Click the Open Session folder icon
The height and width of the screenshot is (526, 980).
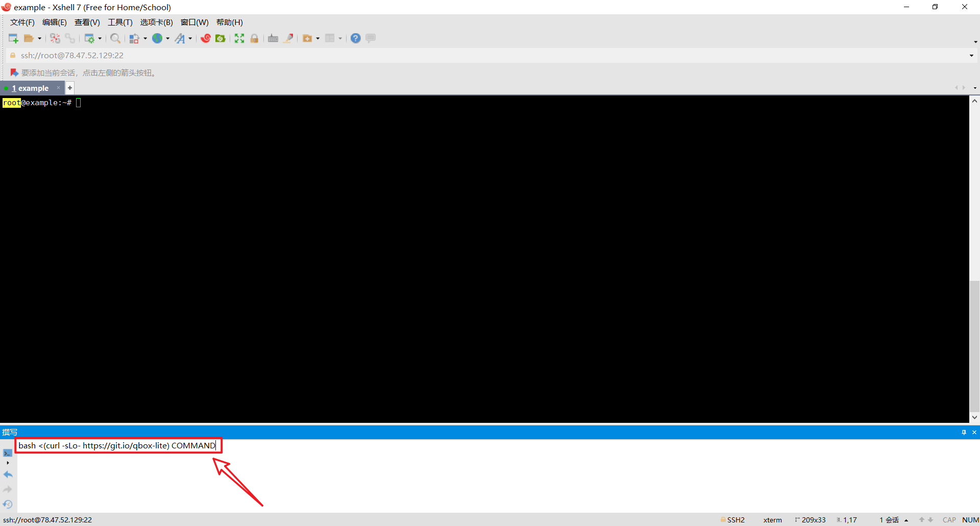(x=29, y=38)
